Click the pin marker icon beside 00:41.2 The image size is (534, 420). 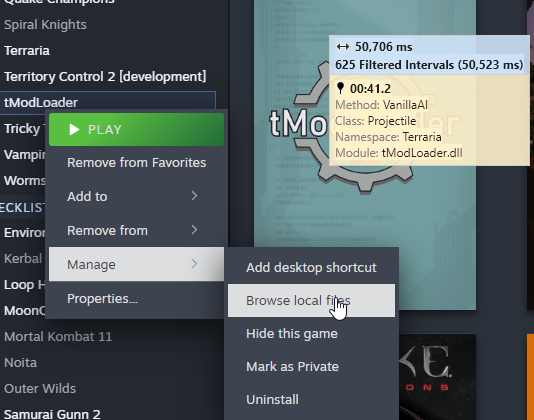coord(340,88)
